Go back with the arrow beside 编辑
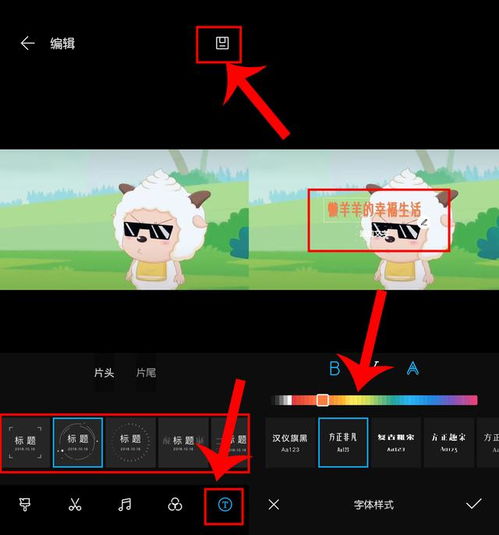499x535 pixels. [27, 43]
